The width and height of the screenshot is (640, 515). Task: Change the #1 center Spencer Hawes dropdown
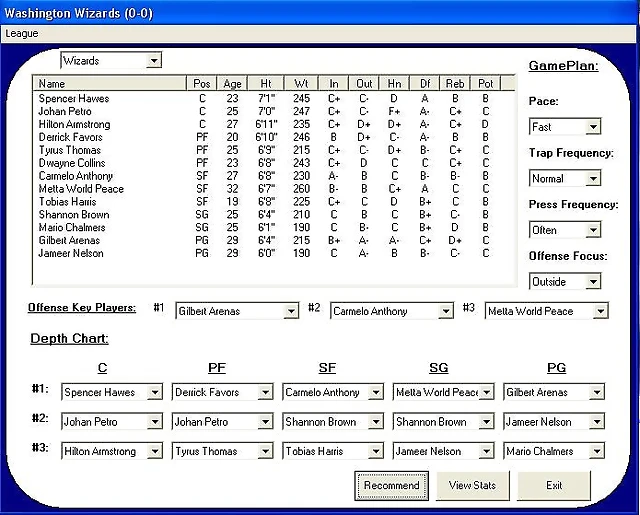click(x=112, y=392)
